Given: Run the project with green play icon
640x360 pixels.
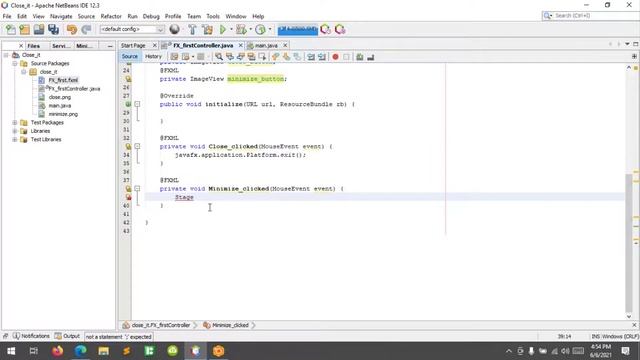Looking at the screenshot, I should [x=223, y=29].
